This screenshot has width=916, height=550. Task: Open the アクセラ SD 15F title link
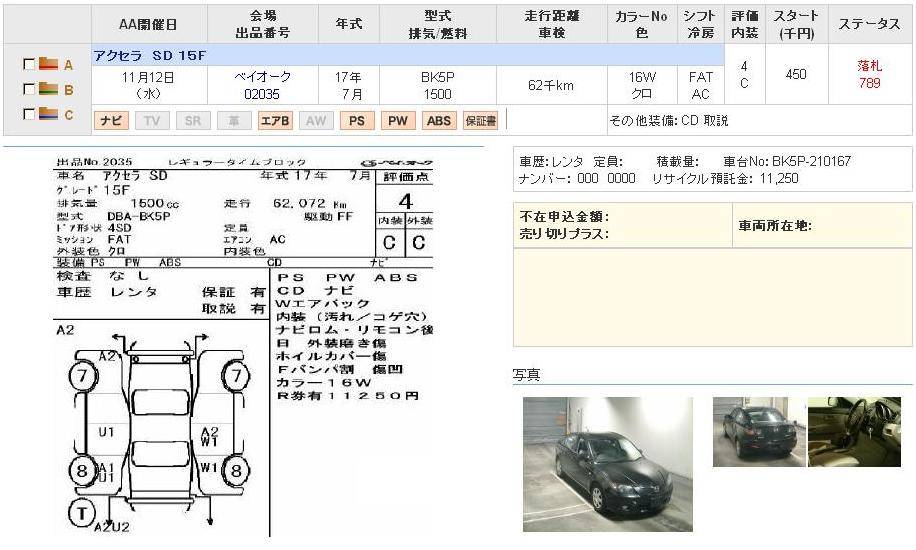pyautogui.click(x=150, y=56)
